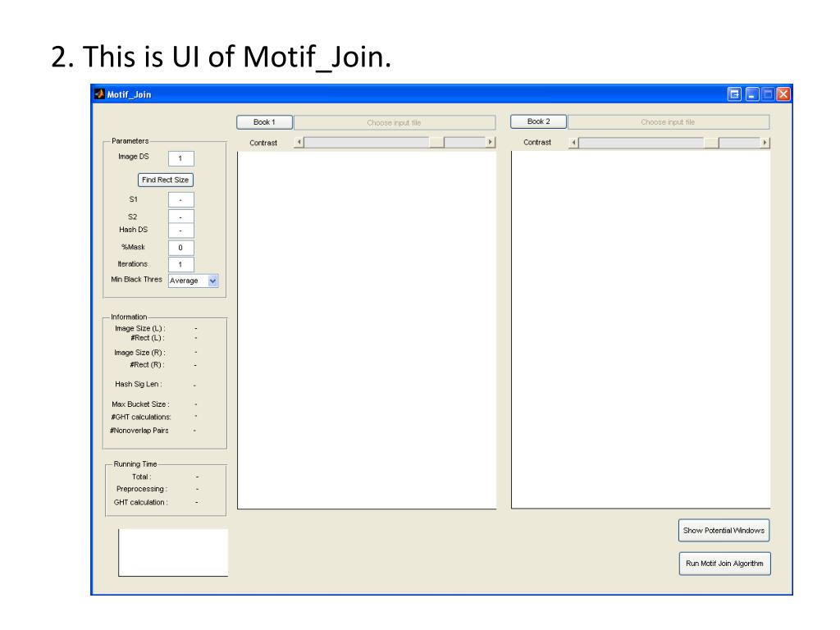Click the Hash Sig Len label

coord(138,384)
